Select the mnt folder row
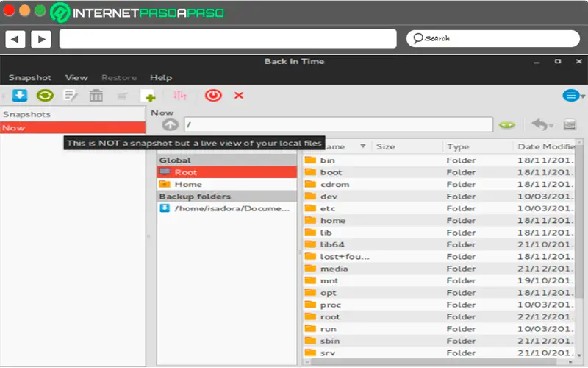The height and width of the screenshot is (368, 588). [x=439, y=280]
